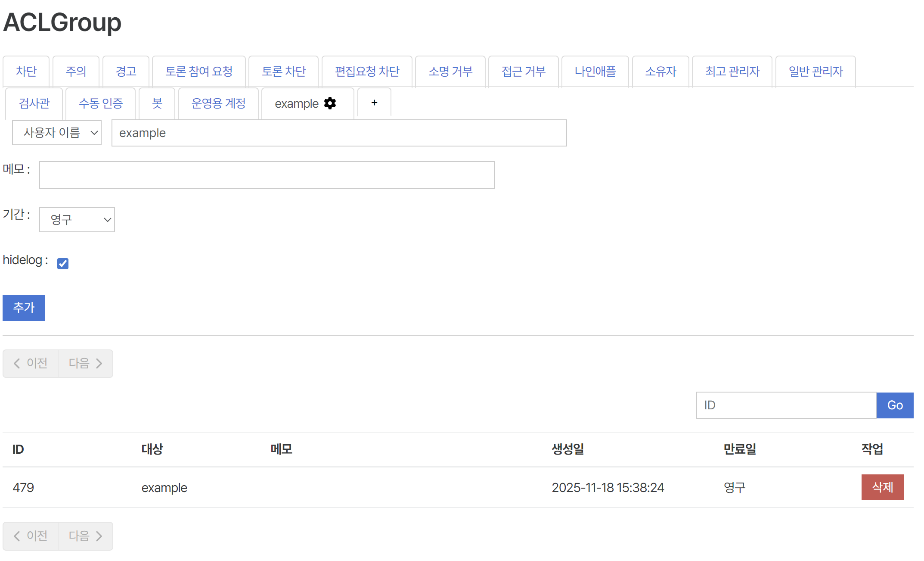The width and height of the screenshot is (924, 561).
Task: Switch to the 최고 관리자 tab
Action: 732,71
